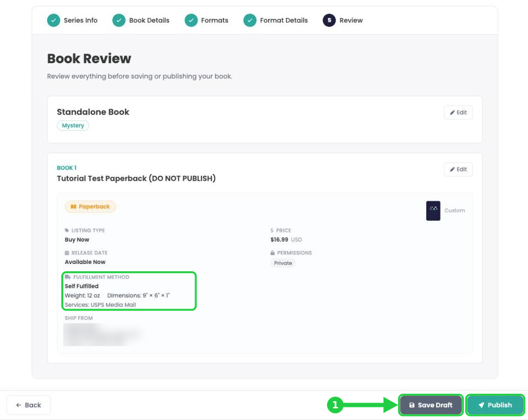
Task: Click the Series Info checkmark icon
Action: coord(54,20)
